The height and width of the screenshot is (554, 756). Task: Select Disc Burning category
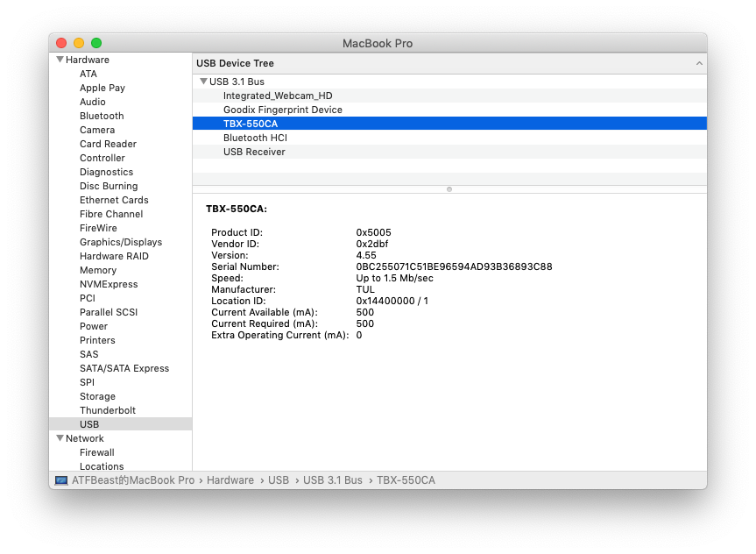[109, 186]
